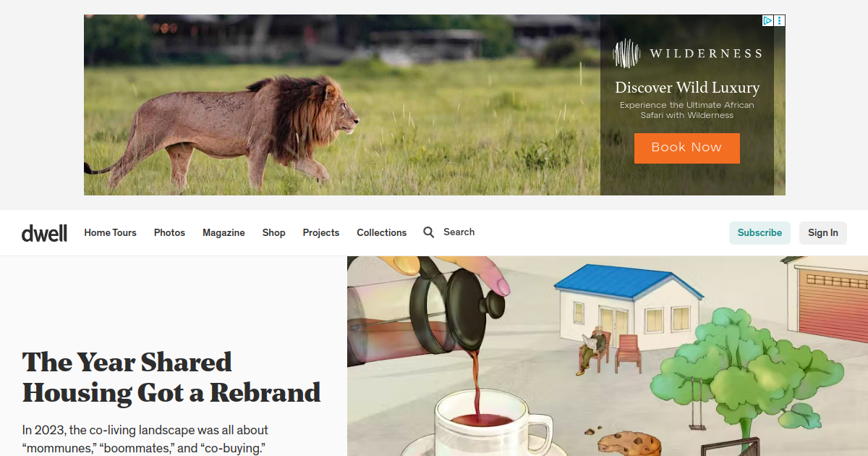Navigate to Collections
Screen dimensions: 868x456
pyautogui.click(x=381, y=232)
